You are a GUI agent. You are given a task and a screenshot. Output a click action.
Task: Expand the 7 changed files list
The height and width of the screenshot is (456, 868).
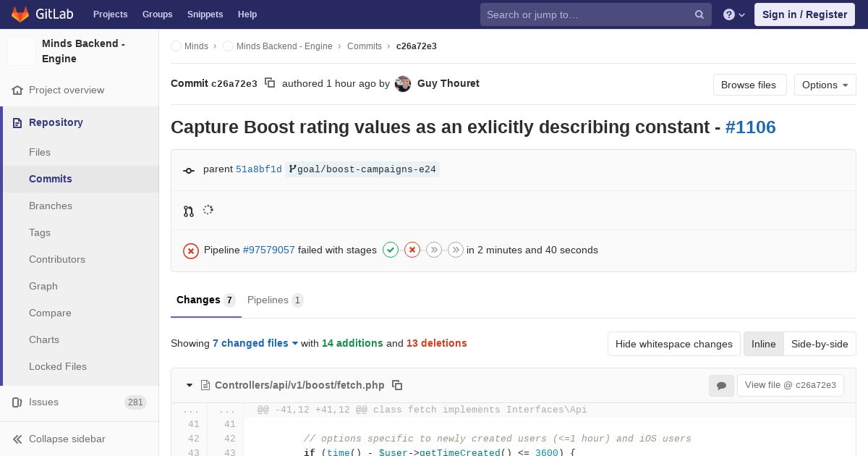tap(255, 343)
